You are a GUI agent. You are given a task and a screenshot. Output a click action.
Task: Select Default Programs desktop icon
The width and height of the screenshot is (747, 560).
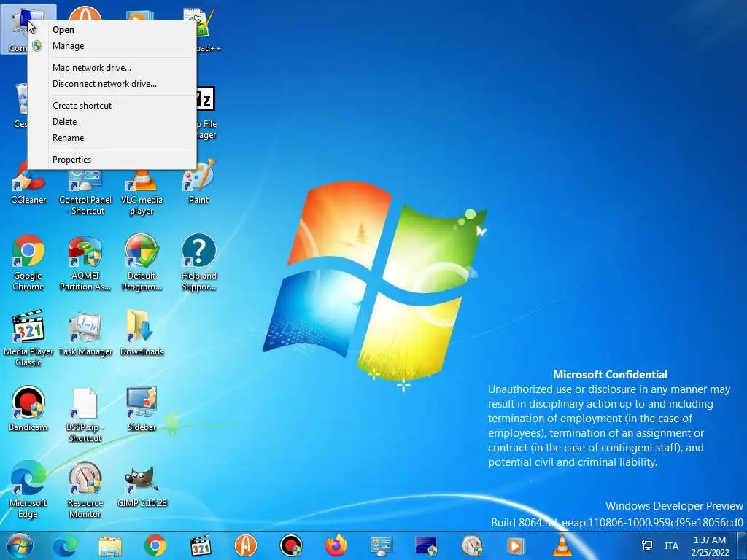[142, 262]
